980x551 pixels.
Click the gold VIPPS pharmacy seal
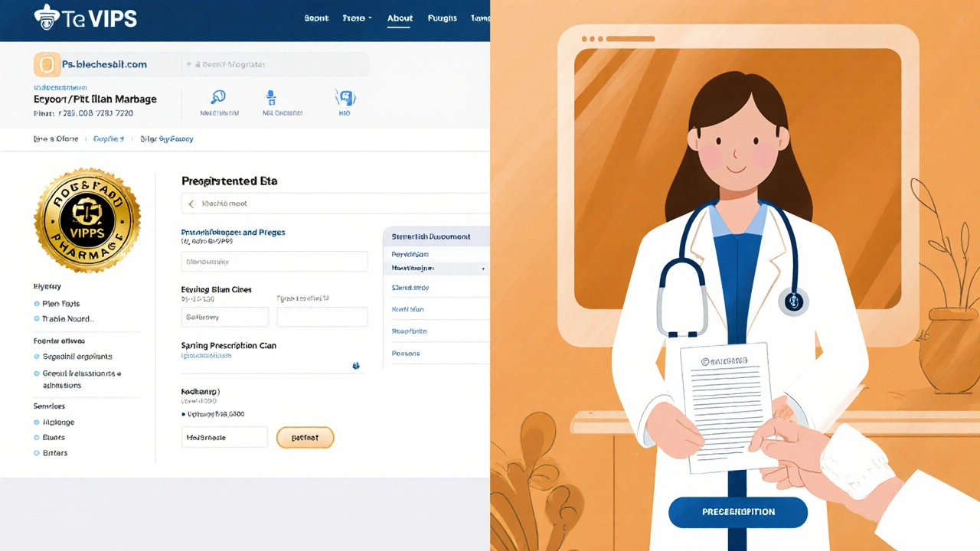(x=87, y=220)
